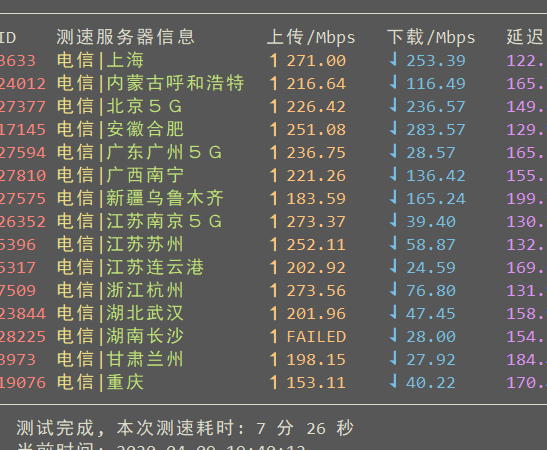Image resolution: width=547 pixels, height=450 pixels.
Task: Select the download value 24.59
Action: (431, 268)
